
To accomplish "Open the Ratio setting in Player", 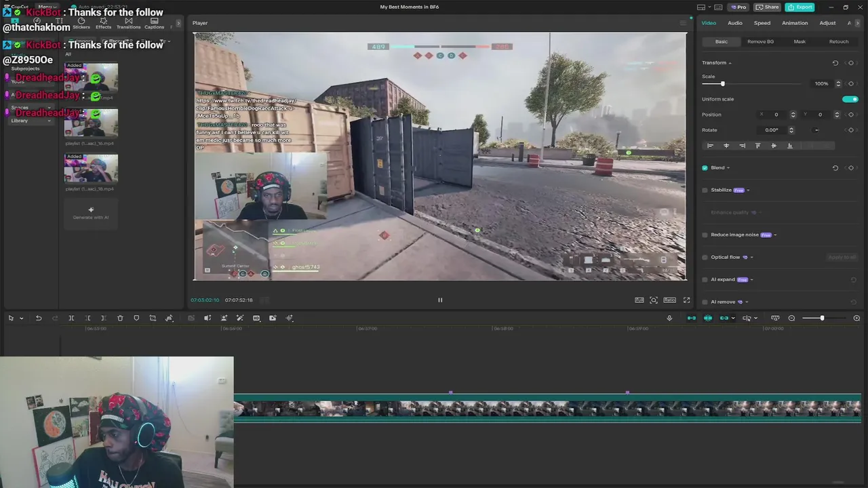I will 669,300.
